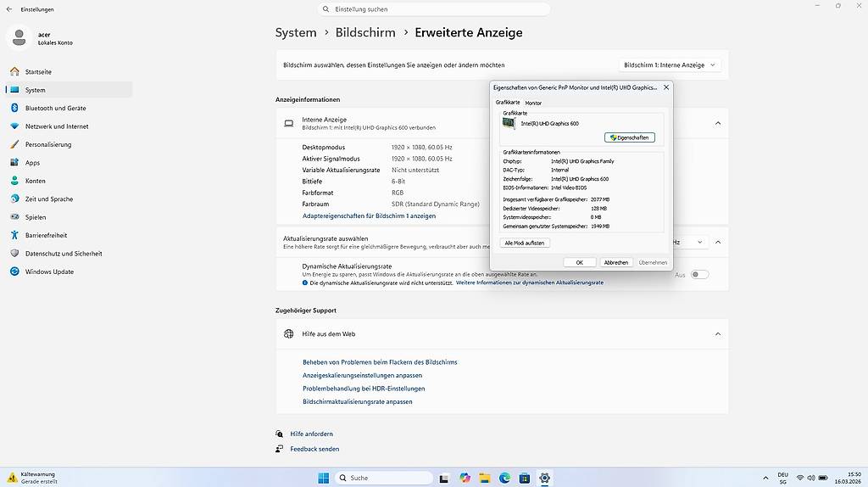Click the Dedizierter Videospeicher 128 MB value
The image size is (868, 487).
click(x=598, y=209)
